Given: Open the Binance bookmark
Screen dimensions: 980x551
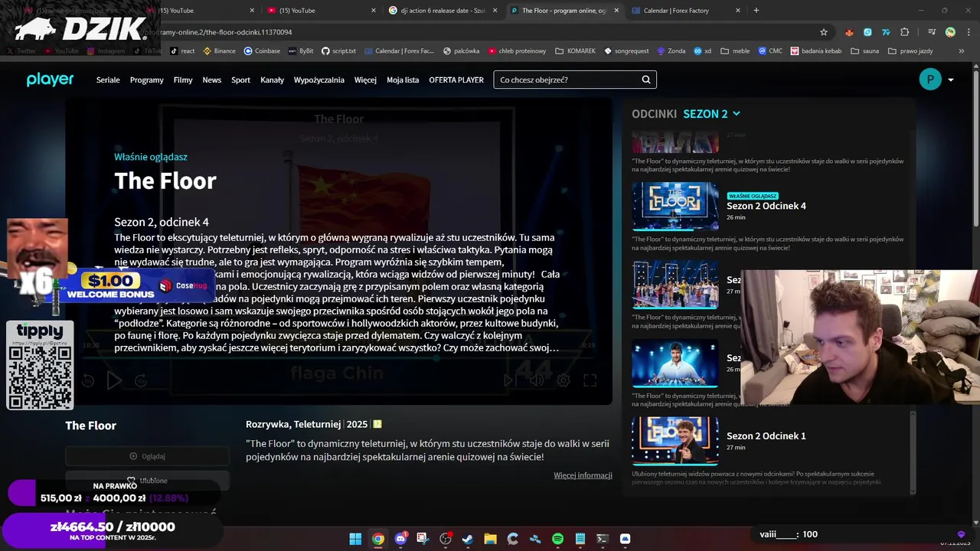Looking at the screenshot, I should point(219,51).
